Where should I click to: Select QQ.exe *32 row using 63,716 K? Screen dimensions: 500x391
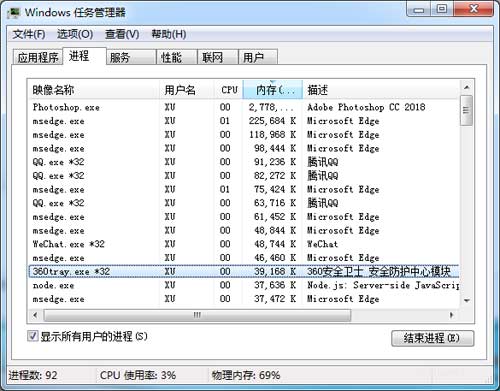tap(244, 203)
